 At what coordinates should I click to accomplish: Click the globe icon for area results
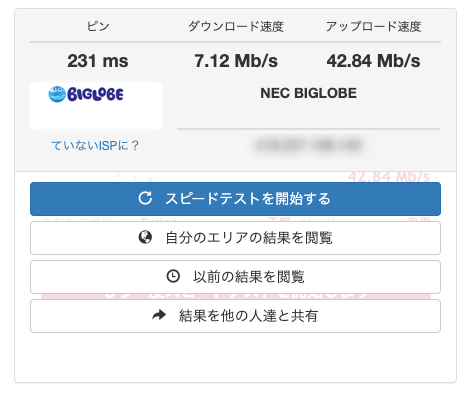[x=145, y=237]
